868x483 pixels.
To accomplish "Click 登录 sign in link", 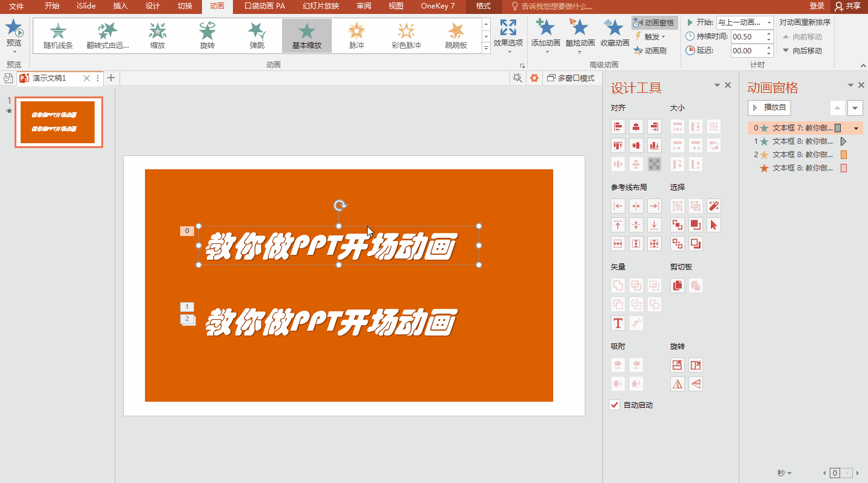I will tap(817, 6).
